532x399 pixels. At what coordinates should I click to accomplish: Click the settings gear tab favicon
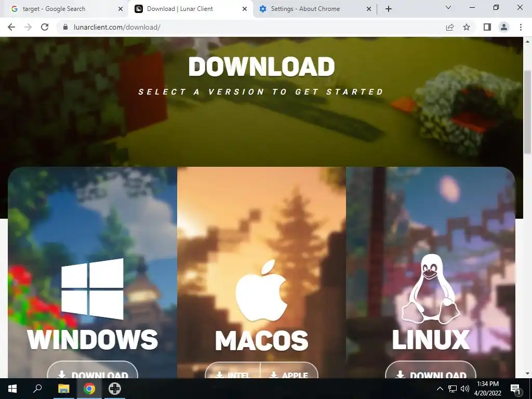(x=262, y=9)
